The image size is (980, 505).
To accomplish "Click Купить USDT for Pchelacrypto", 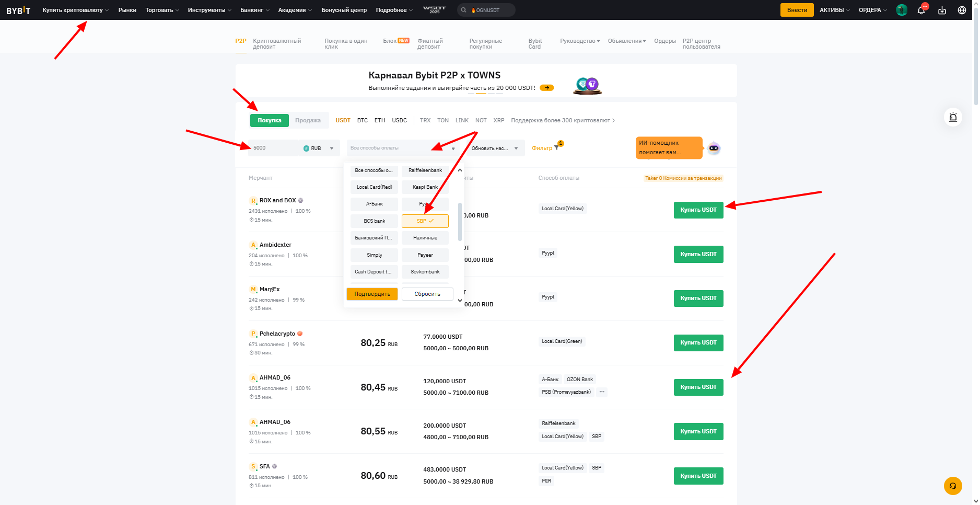I will pyautogui.click(x=698, y=343).
